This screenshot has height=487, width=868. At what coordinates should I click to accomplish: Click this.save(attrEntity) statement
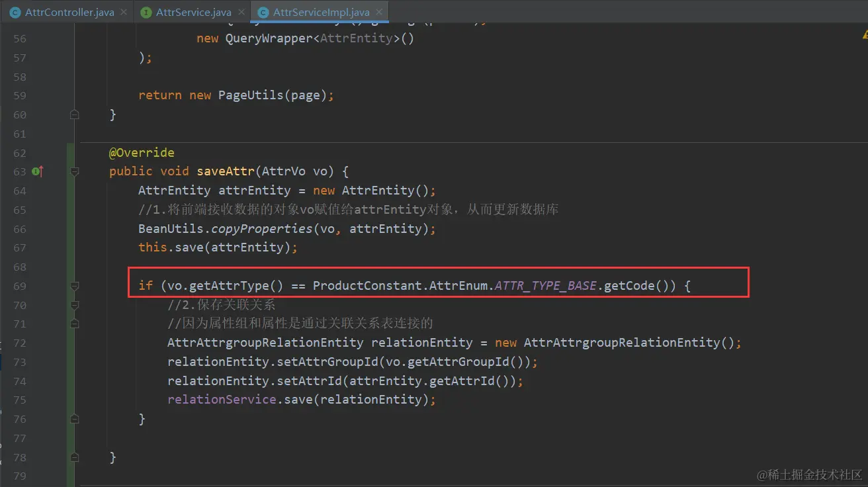(218, 247)
